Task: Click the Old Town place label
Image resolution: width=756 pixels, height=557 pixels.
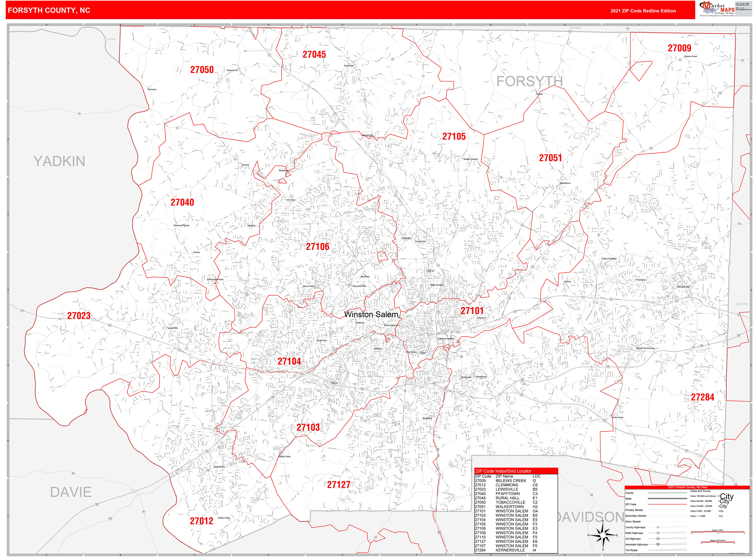Action: (x=291, y=200)
